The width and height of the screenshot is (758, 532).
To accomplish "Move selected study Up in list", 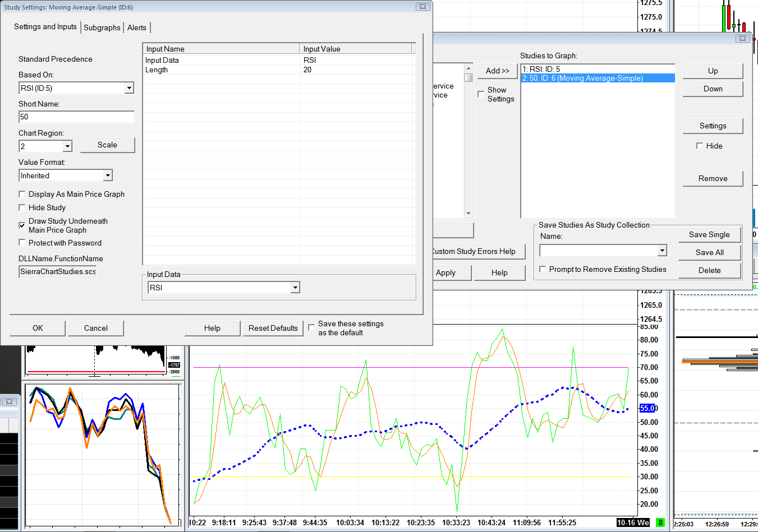I will click(x=713, y=71).
